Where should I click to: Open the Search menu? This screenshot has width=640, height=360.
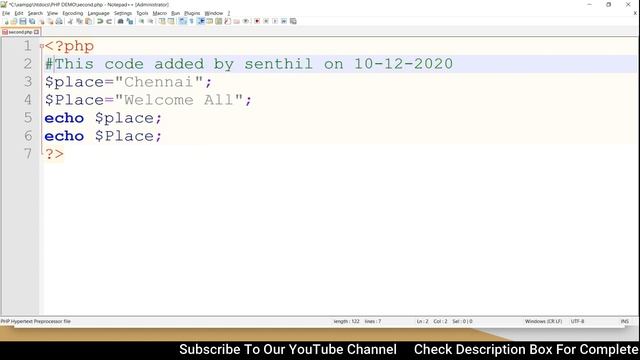(35, 13)
